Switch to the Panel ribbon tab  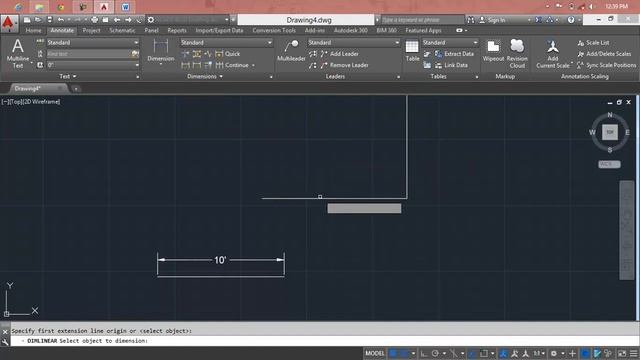[151, 30]
